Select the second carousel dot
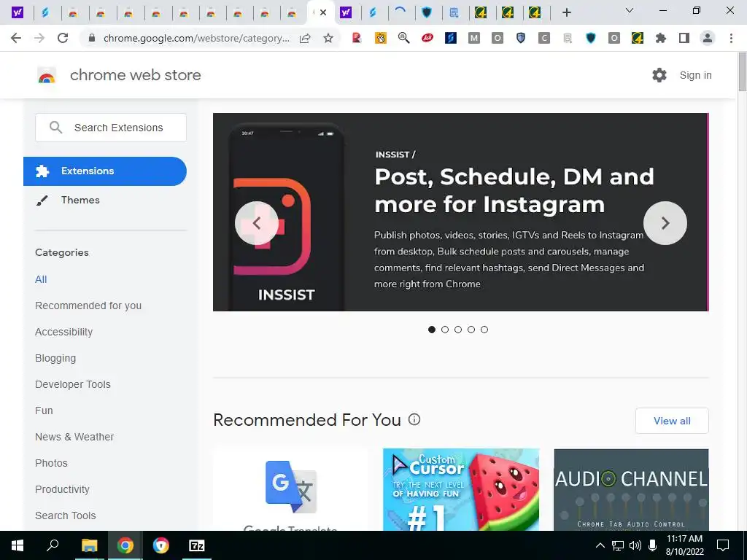 tap(445, 330)
